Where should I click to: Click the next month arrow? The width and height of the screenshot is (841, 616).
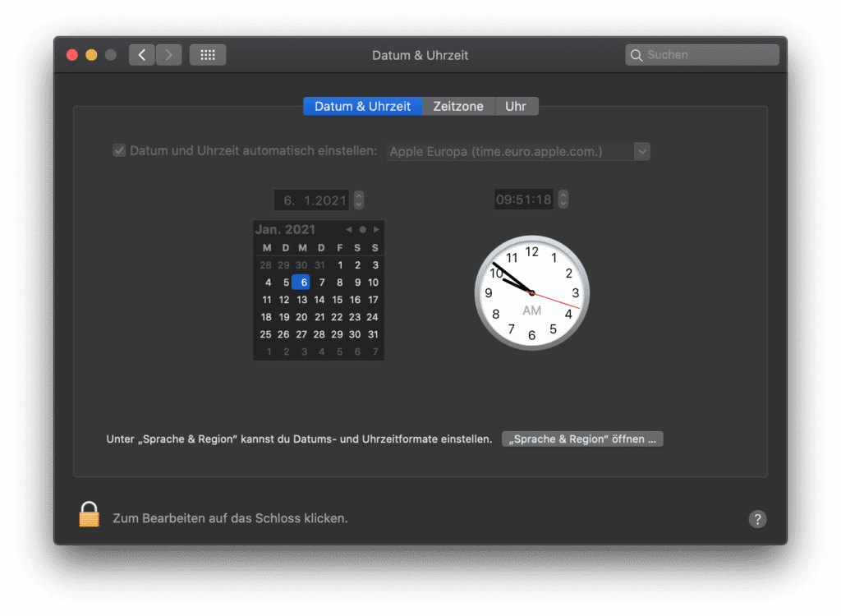click(x=375, y=229)
